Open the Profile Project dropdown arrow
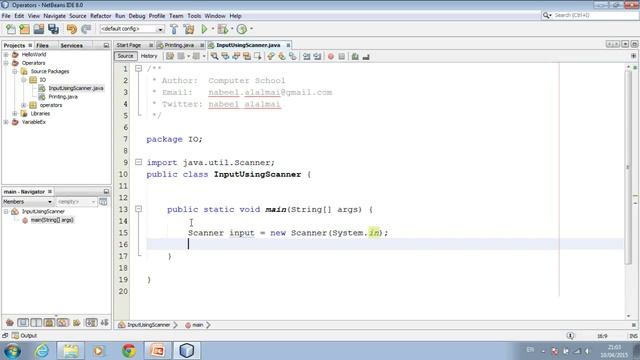 click(x=251, y=29)
